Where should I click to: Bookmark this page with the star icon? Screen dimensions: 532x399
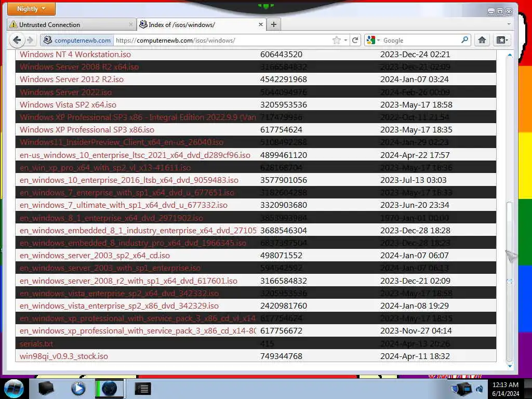tap(336, 41)
